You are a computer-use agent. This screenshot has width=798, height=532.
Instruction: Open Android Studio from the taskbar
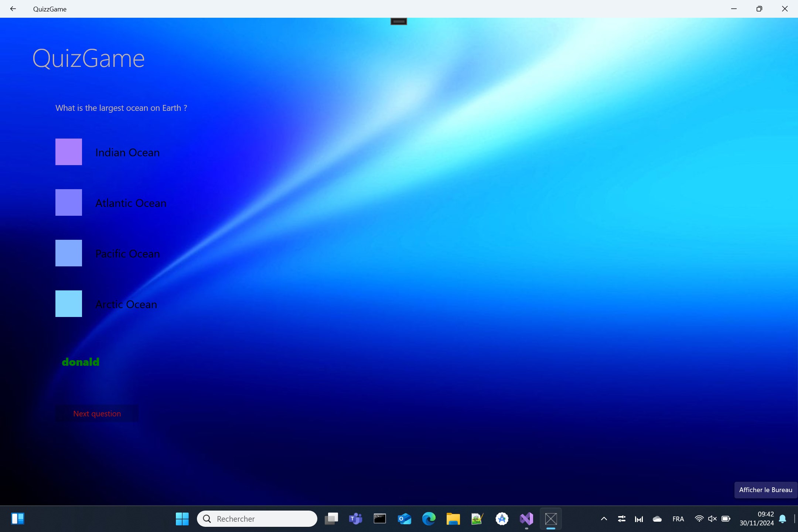click(502, 519)
